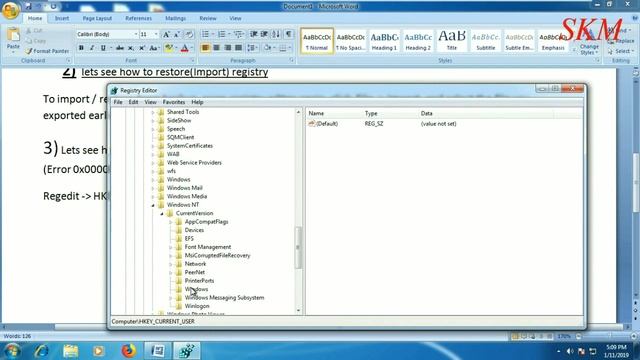Click the font color button

(x=184, y=48)
